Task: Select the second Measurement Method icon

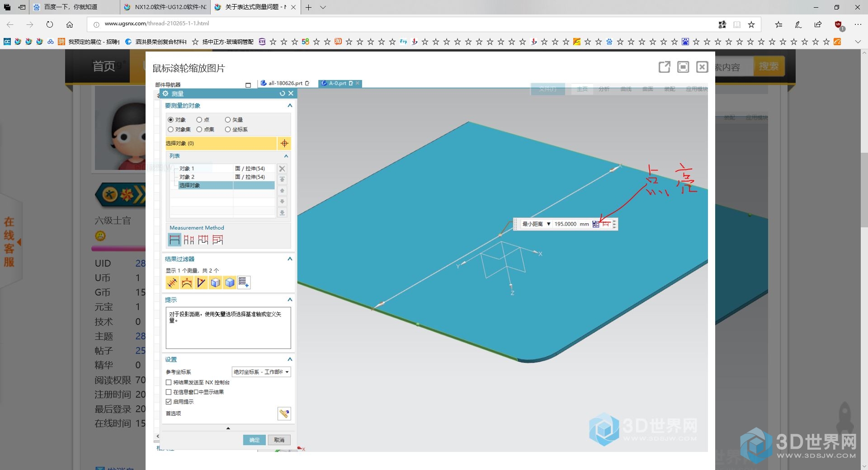Action: (x=189, y=240)
